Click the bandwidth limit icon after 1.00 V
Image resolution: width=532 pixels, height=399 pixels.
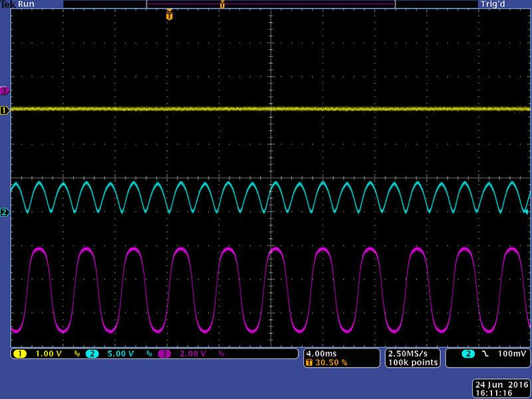point(76,354)
